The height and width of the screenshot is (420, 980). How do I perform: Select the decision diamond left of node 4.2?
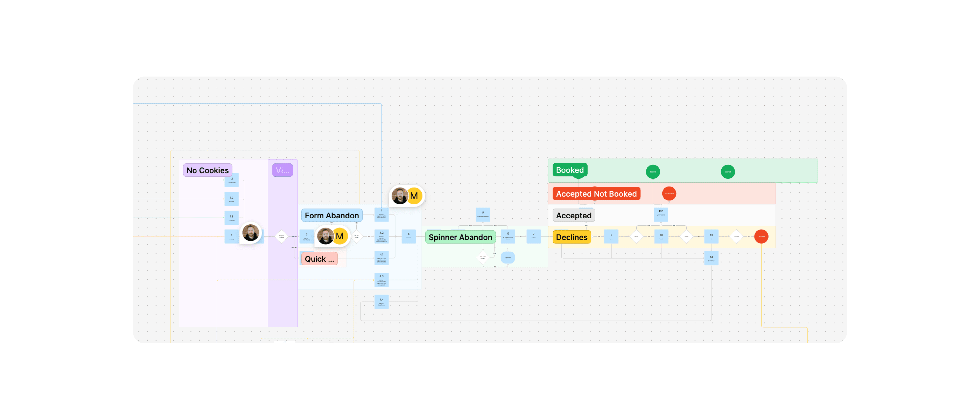(x=357, y=236)
